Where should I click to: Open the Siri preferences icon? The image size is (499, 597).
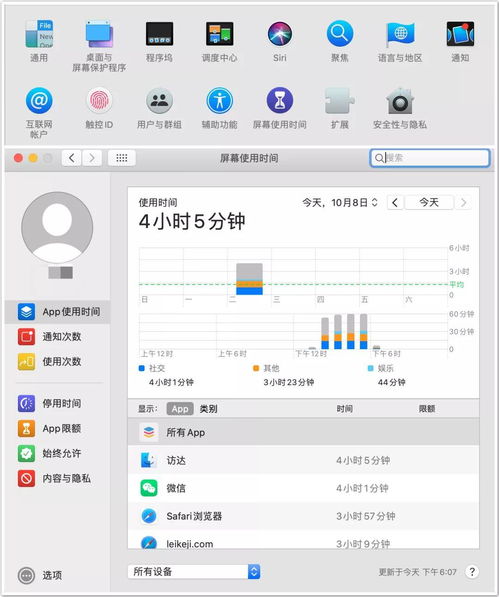coord(280,34)
